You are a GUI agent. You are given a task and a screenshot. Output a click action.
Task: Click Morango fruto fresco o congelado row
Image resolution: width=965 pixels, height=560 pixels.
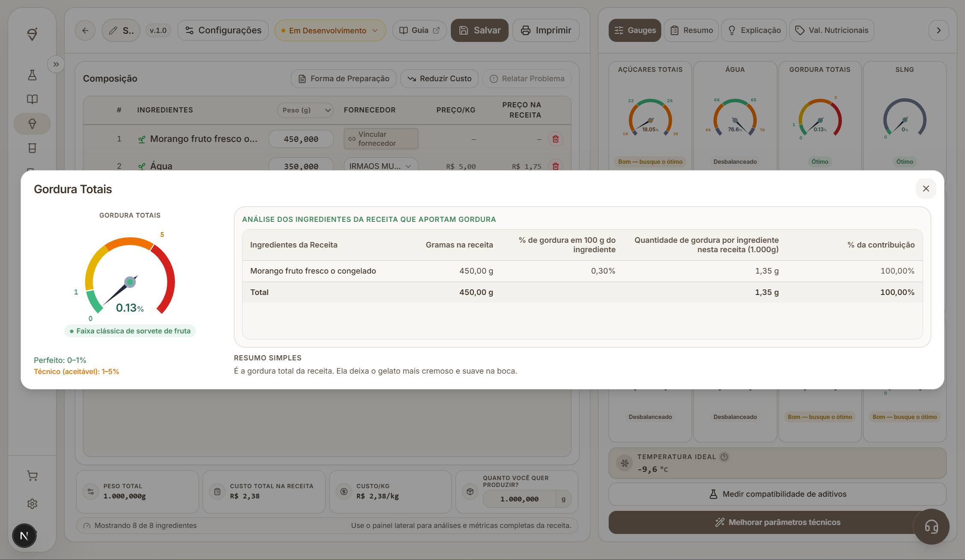pos(582,271)
